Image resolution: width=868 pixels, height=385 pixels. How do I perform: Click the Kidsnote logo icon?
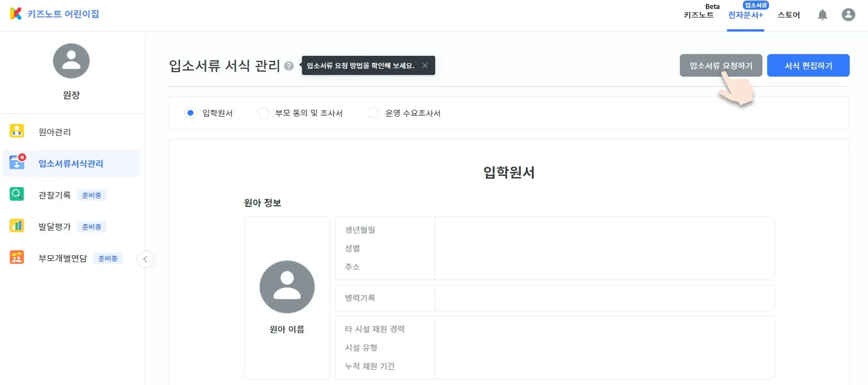(x=16, y=13)
